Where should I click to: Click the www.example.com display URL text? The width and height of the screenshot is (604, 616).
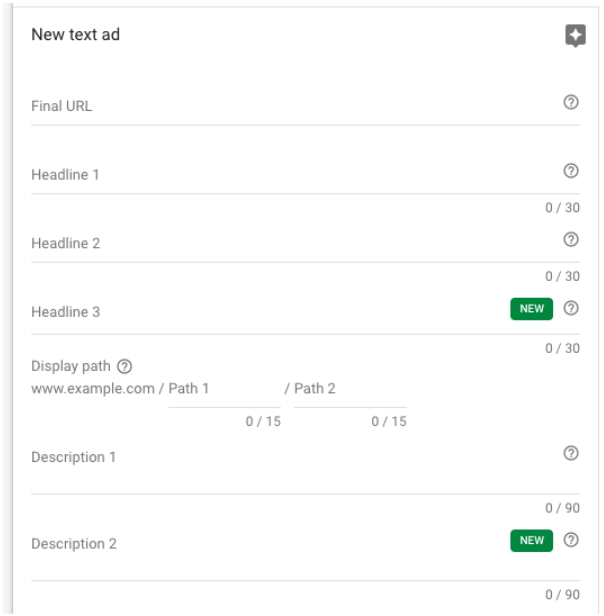(93, 389)
